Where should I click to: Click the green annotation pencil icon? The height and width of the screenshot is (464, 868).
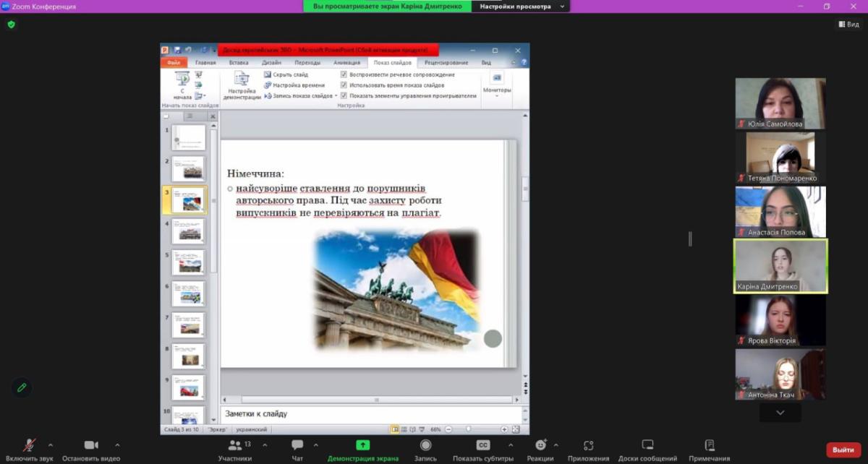point(22,387)
